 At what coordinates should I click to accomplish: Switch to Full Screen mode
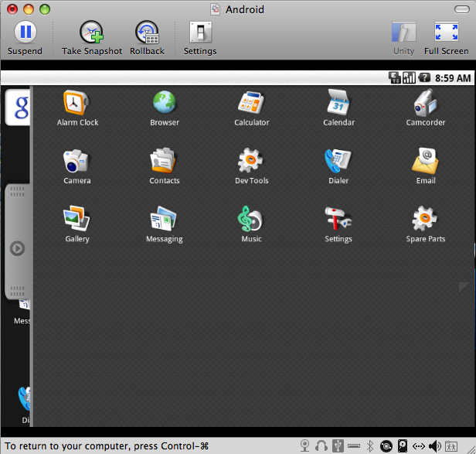[447, 38]
